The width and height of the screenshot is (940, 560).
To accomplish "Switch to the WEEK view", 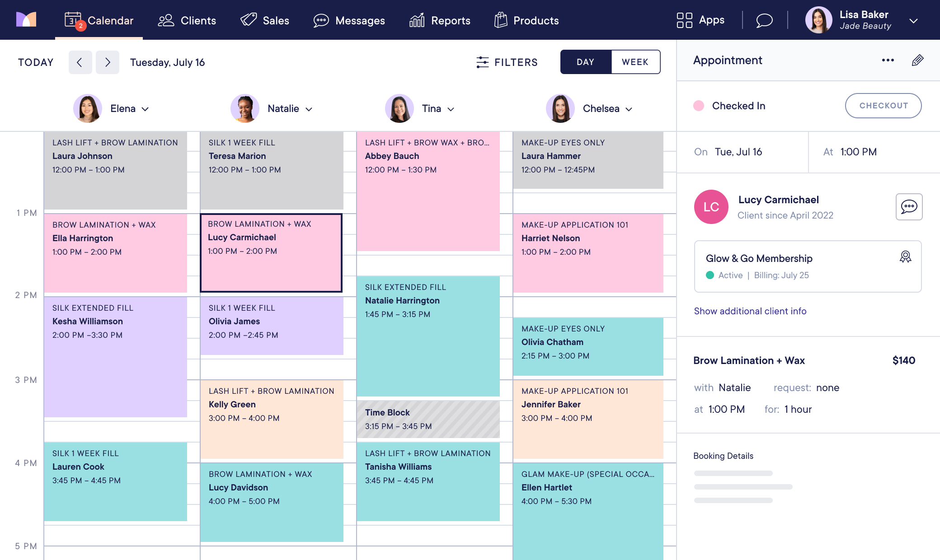I will pyautogui.click(x=635, y=62).
